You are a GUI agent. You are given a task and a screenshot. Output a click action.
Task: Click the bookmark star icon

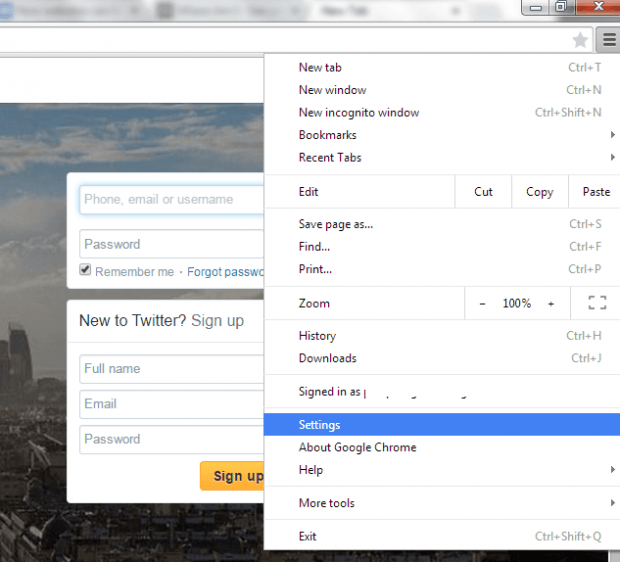tap(580, 40)
